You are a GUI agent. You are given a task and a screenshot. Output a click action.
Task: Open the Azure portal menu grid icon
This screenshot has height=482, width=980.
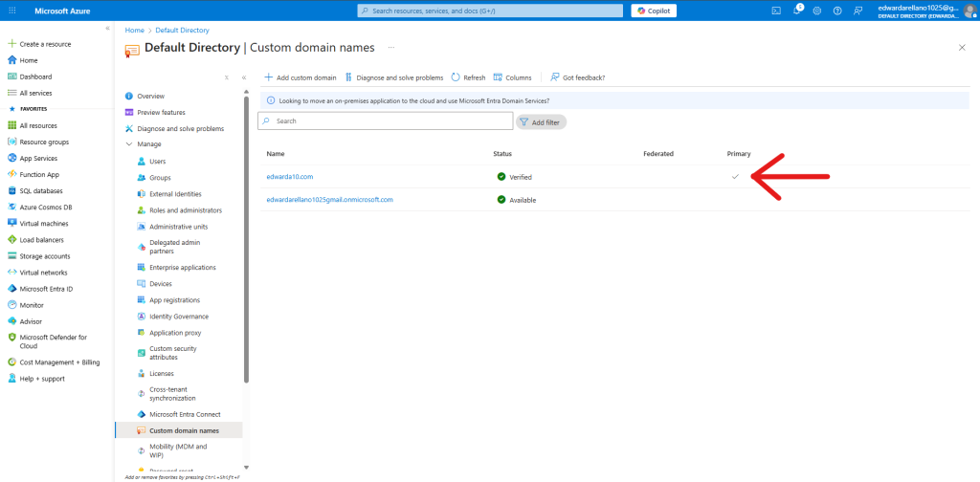point(11,11)
